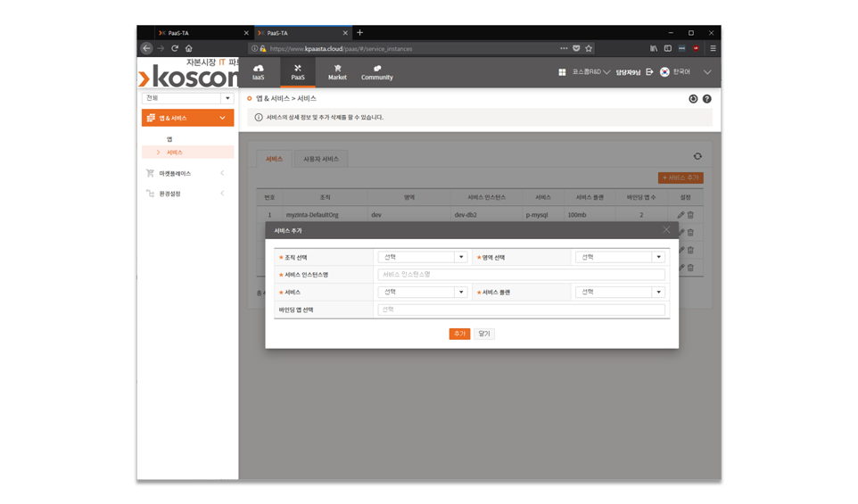Click the 한국어 language label
The height and width of the screenshot is (504, 858).
(x=681, y=71)
